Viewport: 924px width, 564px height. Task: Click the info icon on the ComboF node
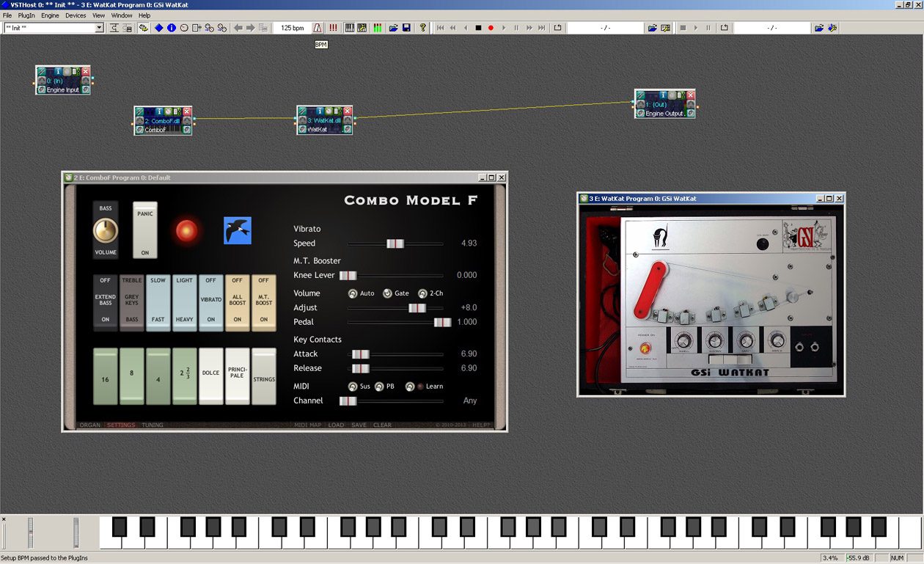pos(159,111)
